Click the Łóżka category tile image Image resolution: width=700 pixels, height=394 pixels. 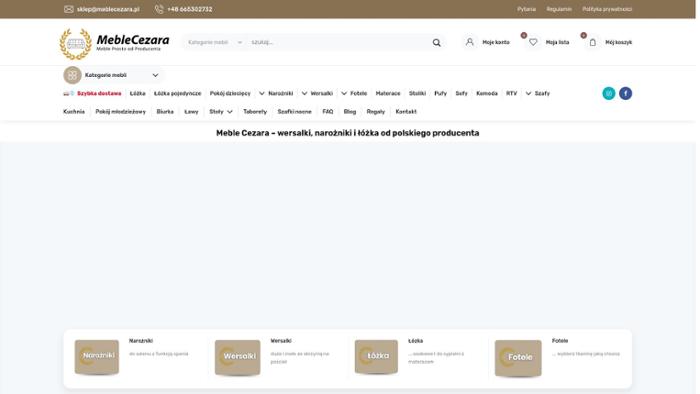tap(376, 357)
